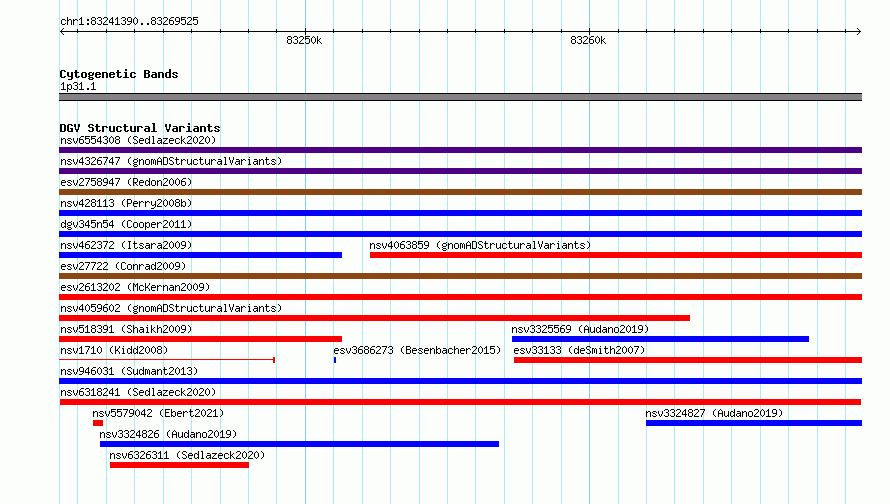The height and width of the screenshot is (504, 890).
Task: Open the nsv3324826 (Audano2019) label
Action: click(x=168, y=434)
